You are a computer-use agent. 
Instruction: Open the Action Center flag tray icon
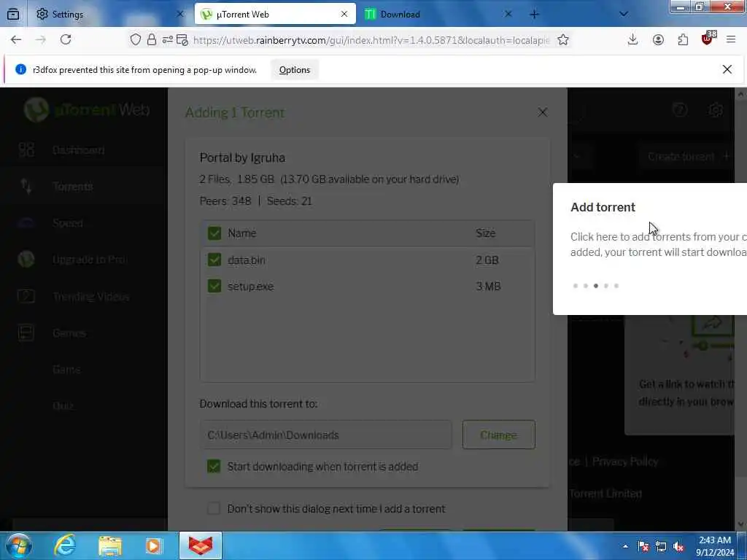click(643, 547)
